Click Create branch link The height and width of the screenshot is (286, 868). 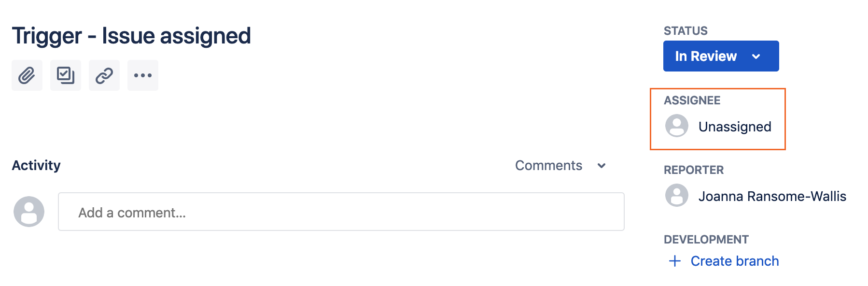735,261
